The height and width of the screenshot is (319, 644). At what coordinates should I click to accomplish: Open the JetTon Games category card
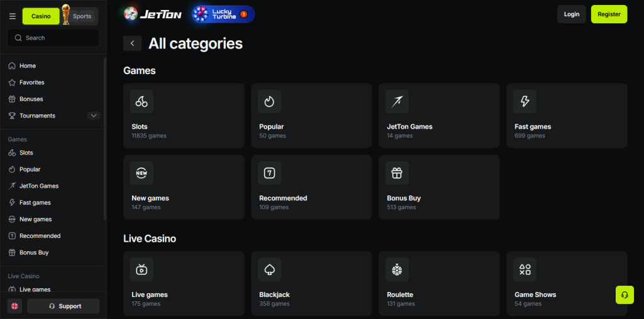pyautogui.click(x=439, y=116)
